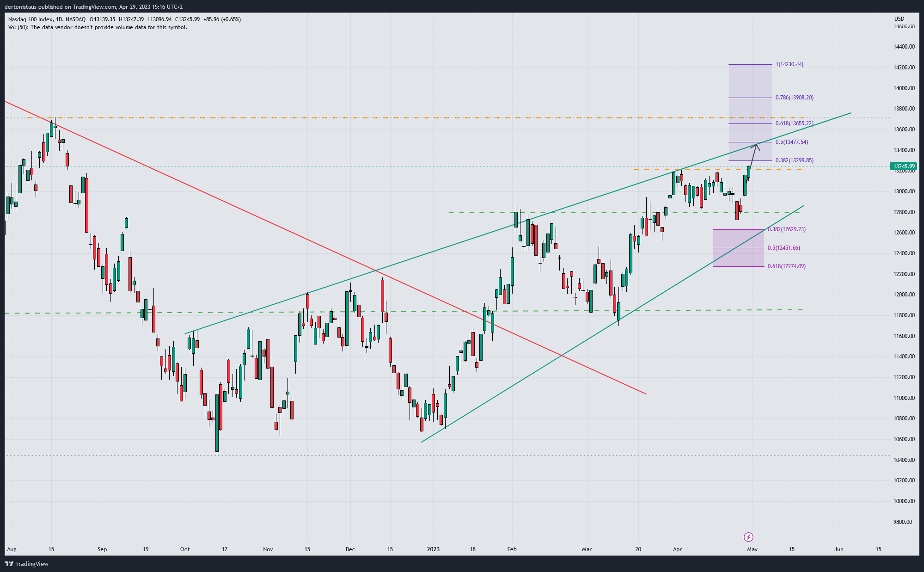
Task: Click the 2023 label on time axis
Action: [x=433, y=549]
